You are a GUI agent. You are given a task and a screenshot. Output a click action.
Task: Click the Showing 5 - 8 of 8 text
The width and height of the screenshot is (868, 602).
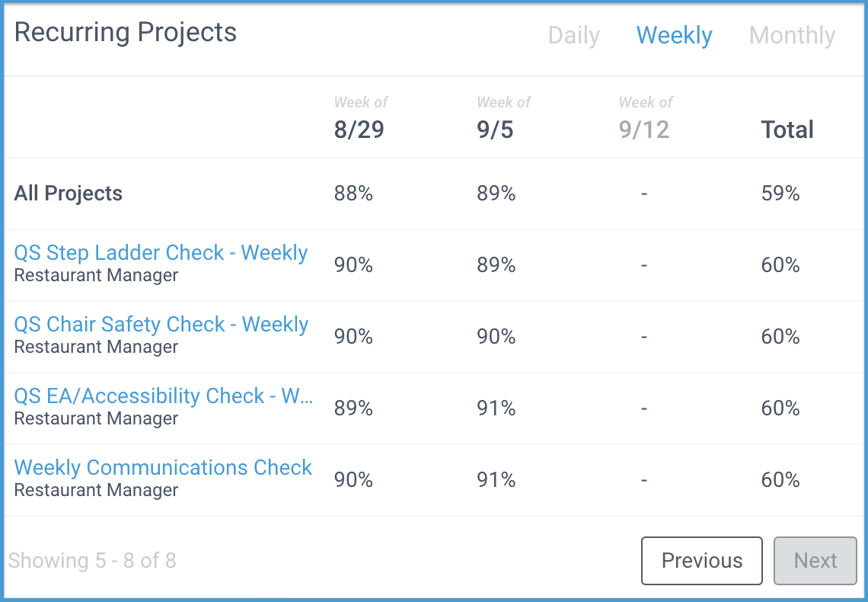(92, 561)
